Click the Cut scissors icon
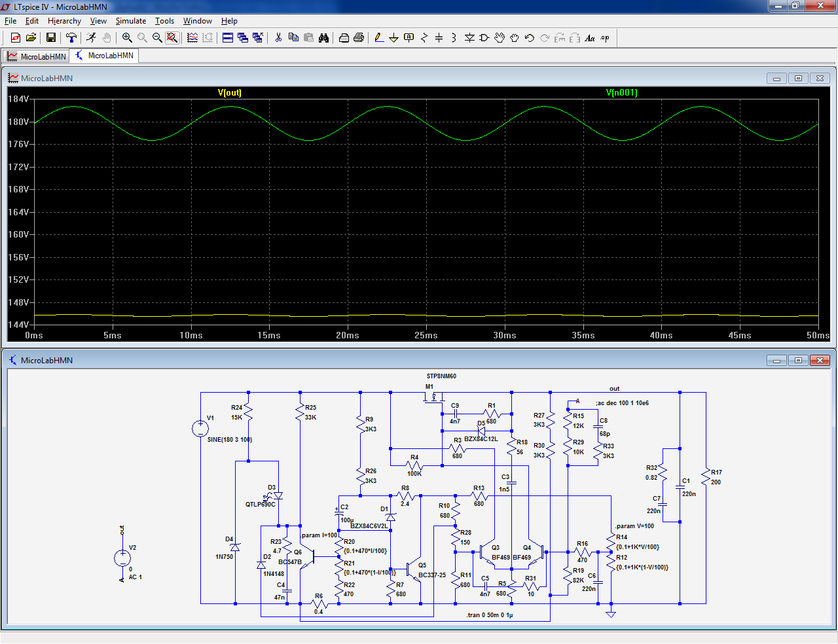Image resolution: width=838 pixels, height=644 pixels. pos(278,38)
